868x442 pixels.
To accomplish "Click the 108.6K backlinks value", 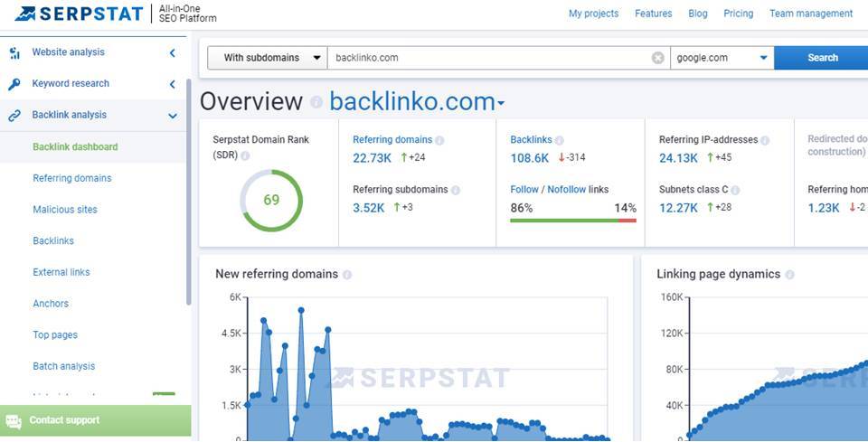I will point(529,159).
